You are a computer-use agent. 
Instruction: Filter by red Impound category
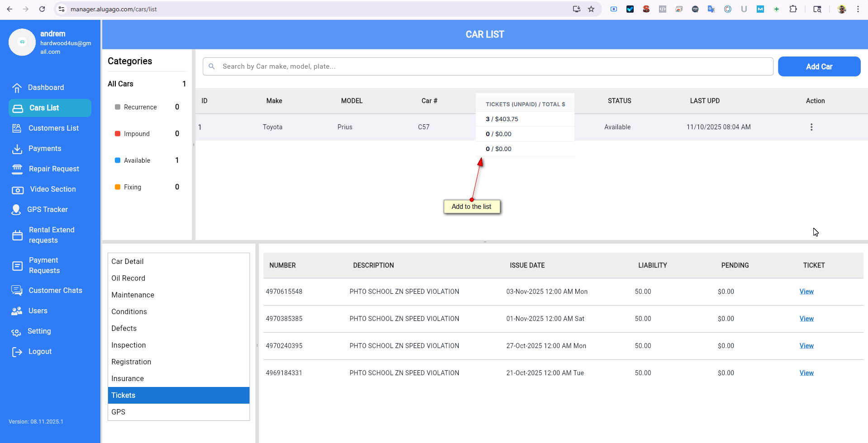point(137,134)
